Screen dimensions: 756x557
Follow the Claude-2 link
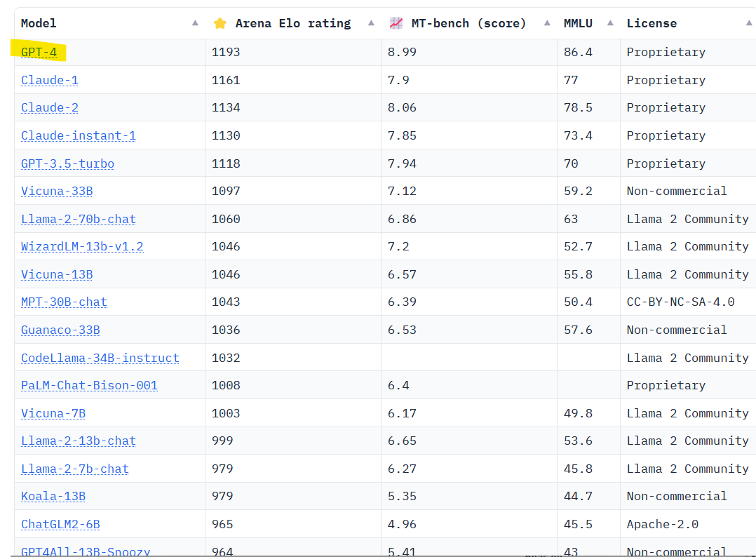click(x=49, y=107)
